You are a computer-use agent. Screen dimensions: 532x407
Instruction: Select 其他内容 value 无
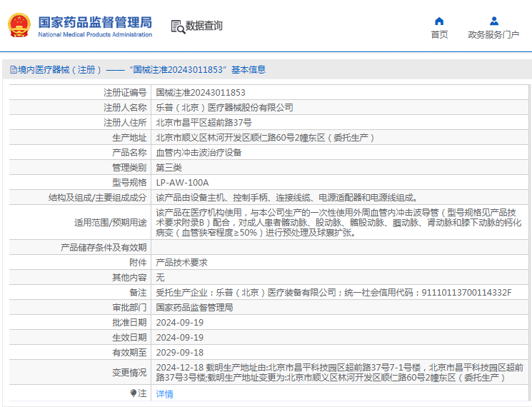point(160,278)
